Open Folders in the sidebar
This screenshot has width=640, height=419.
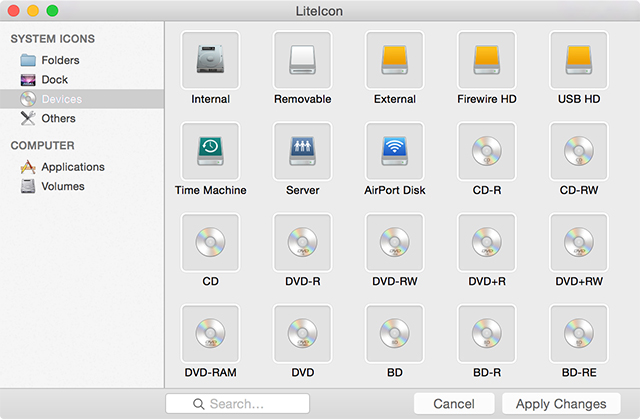point(82,60)
